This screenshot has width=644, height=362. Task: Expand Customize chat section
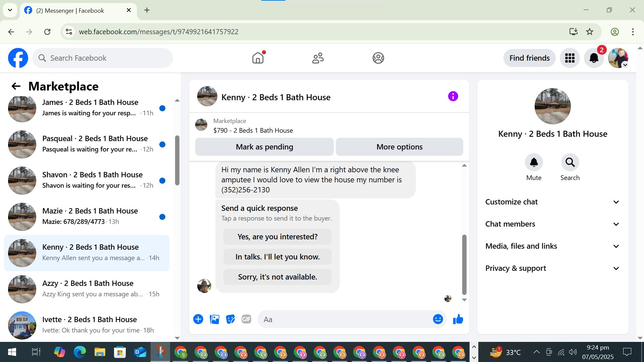tap(552, 202)
